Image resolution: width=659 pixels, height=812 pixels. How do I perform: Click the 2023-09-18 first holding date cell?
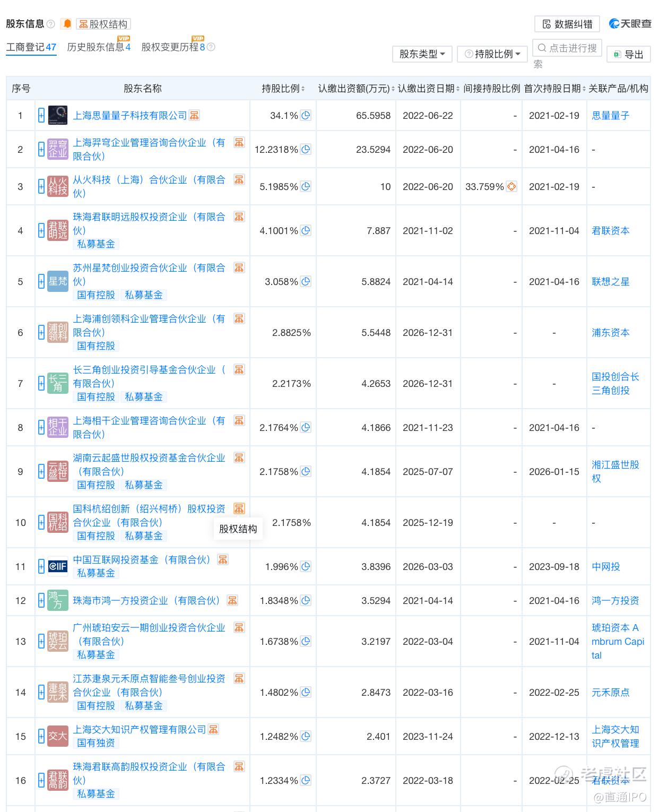pos(554,566)
